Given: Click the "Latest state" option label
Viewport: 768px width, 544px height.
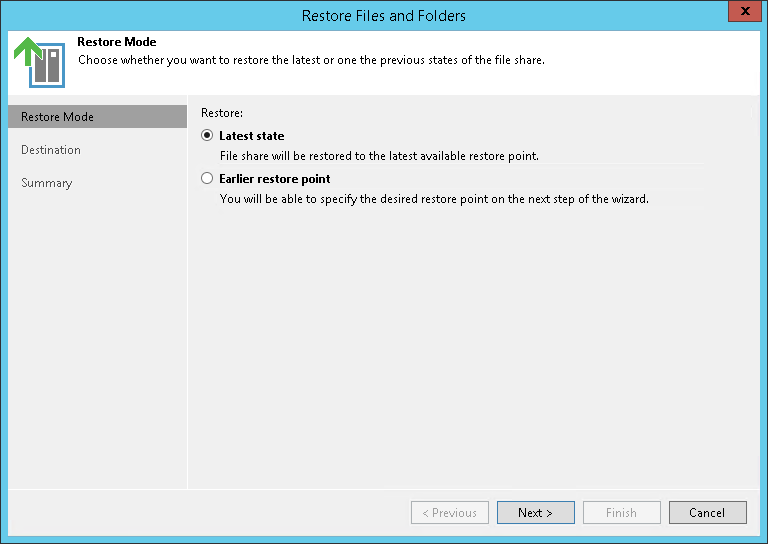Looking at the screenshot, I should [252, 136].
